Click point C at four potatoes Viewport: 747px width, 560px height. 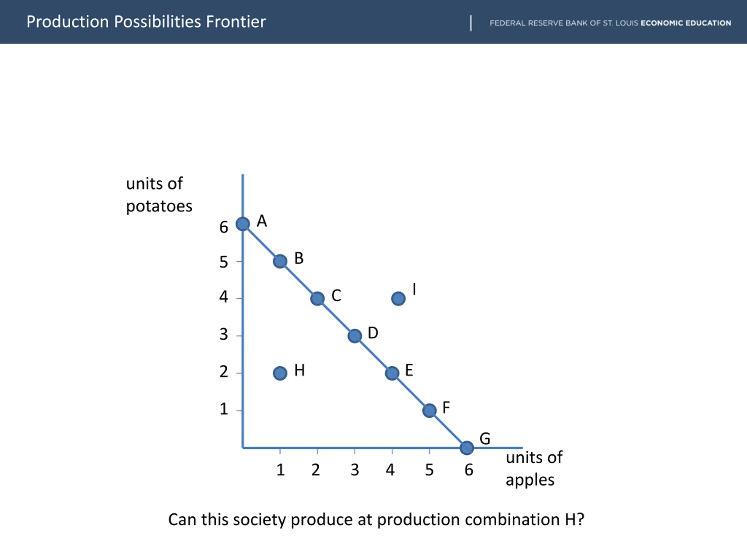tap(317, 298)
